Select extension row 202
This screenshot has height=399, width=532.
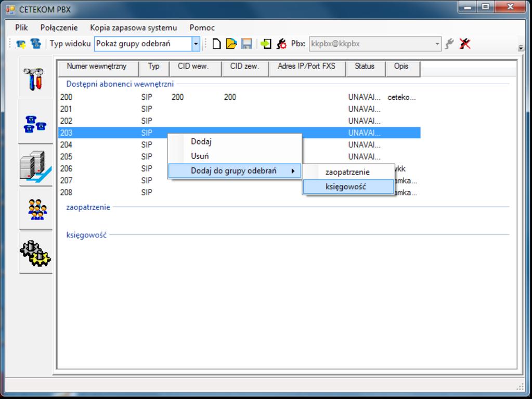239,121
